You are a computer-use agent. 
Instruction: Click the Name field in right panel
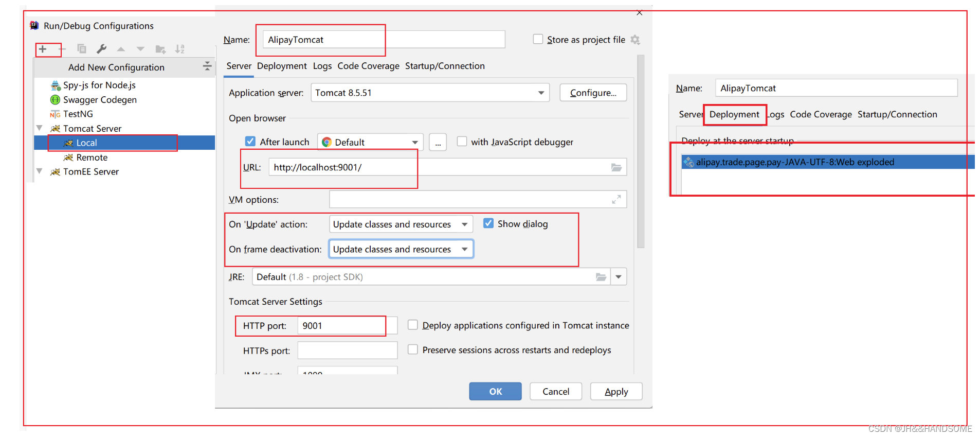[x=836, y=88]
